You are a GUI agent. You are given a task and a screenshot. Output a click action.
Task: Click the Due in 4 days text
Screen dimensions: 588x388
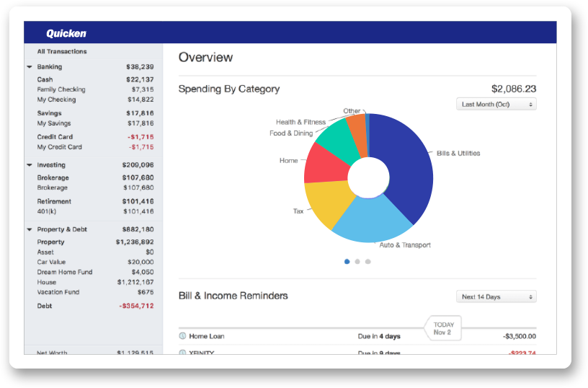(x=379, y=336)
